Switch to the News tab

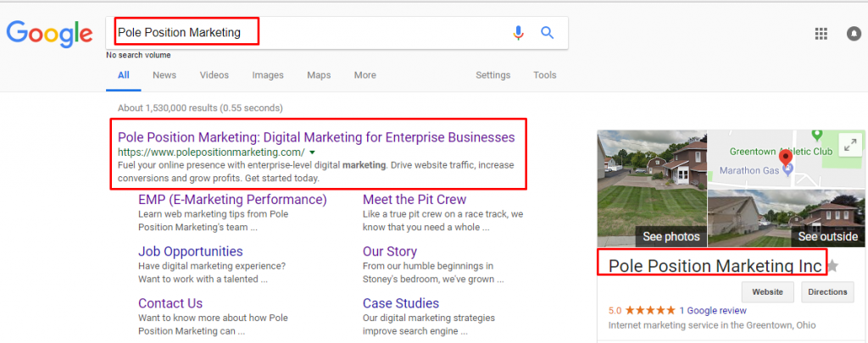[164, 75]
